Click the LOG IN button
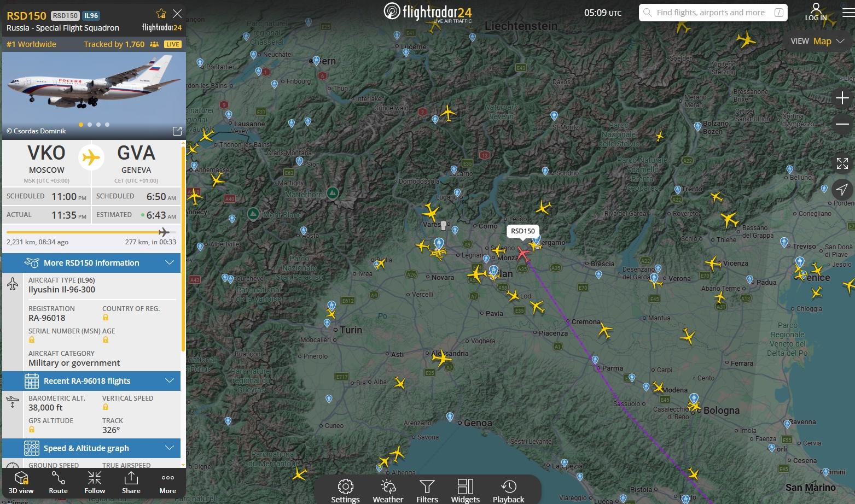 pyautogui.click(x=816, y=12)
